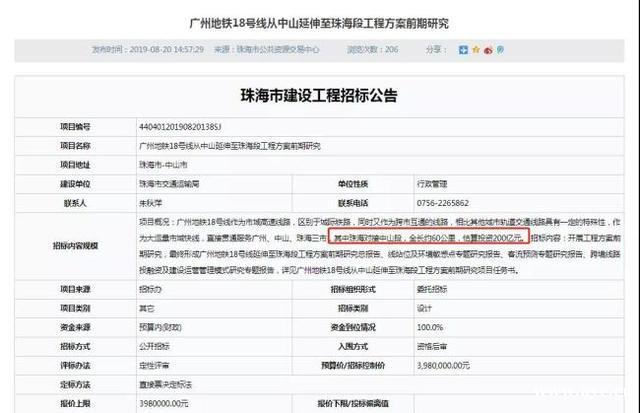Click the 招标类别 value 设计
This screenshot has height=413, width=640.
[x=424, y=309]
